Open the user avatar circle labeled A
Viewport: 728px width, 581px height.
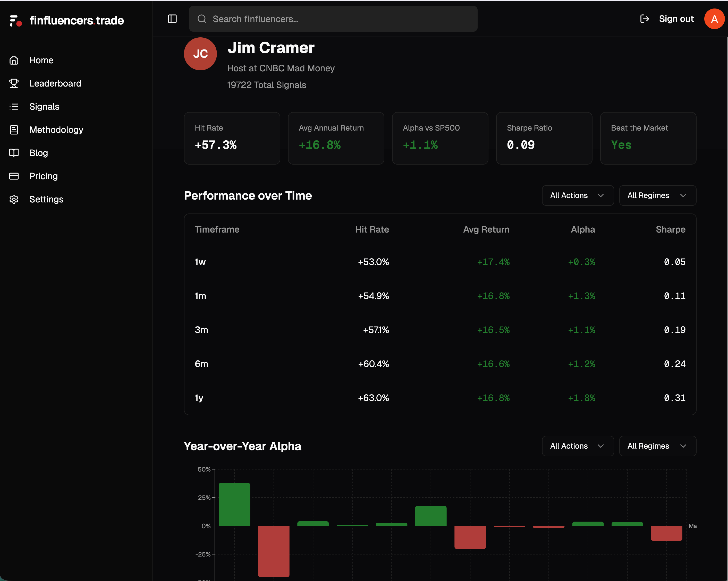(714, 19)
